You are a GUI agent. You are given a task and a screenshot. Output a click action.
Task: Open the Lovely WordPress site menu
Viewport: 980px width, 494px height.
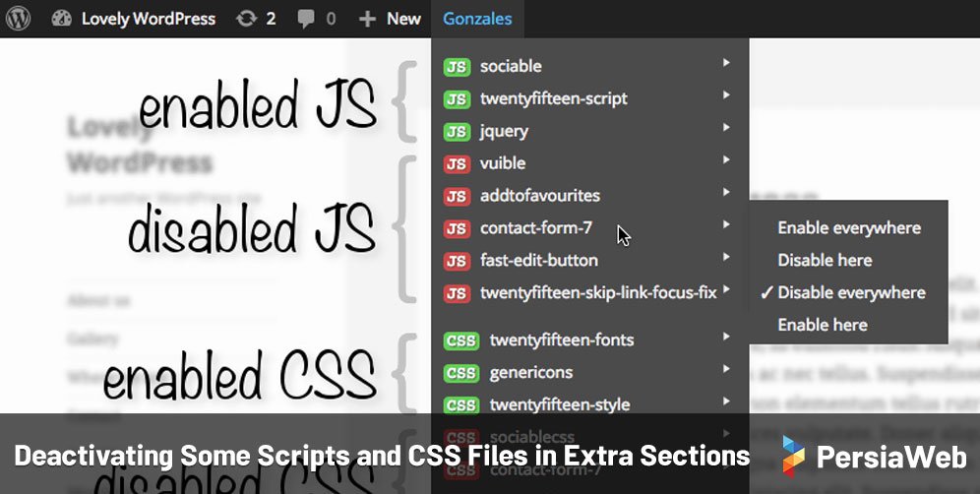(149, 19)
